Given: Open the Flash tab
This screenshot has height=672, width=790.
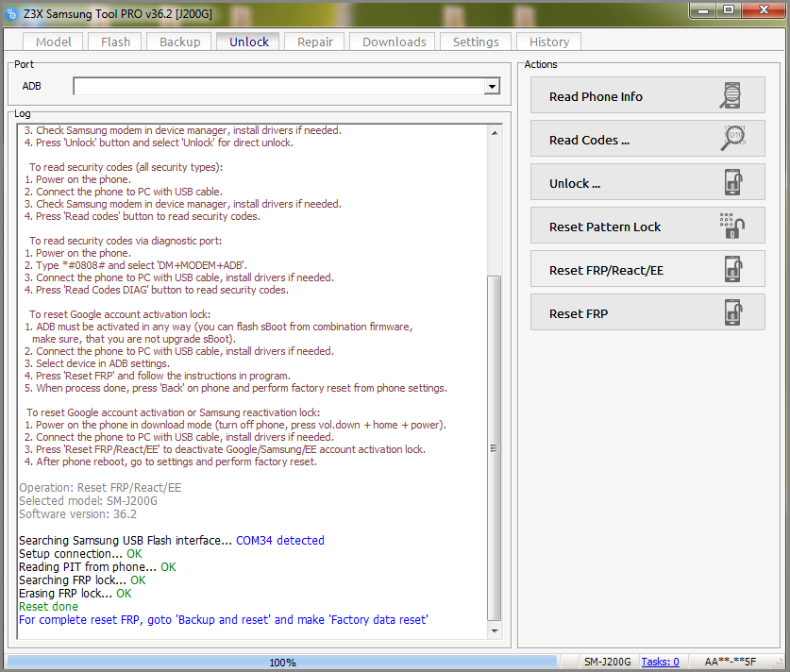Looking at the screenshot, I should pos(115,42).
